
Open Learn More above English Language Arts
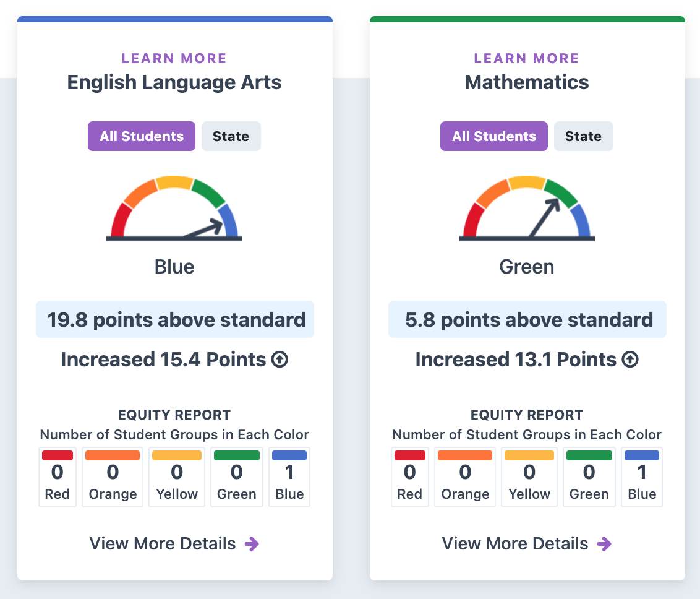coord(174,59)
